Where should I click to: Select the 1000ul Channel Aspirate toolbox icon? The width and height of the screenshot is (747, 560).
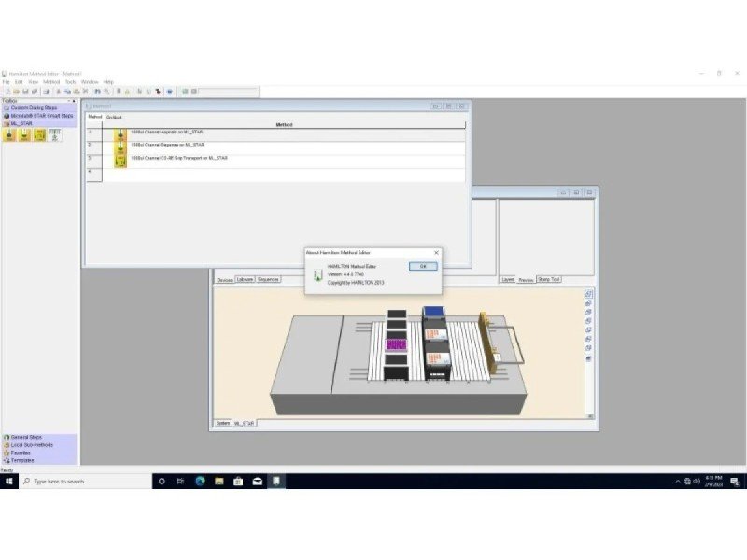click(x=9, y=135)
